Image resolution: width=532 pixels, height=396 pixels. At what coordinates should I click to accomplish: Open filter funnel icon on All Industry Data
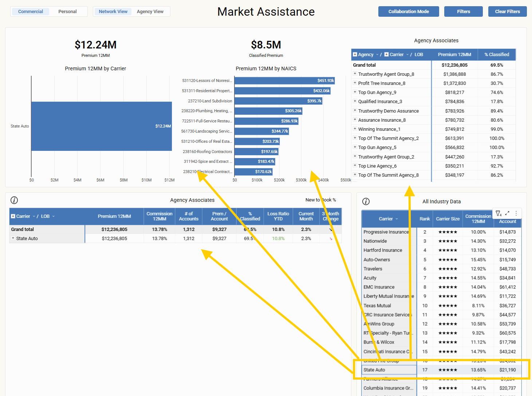(x=498, y=213)
